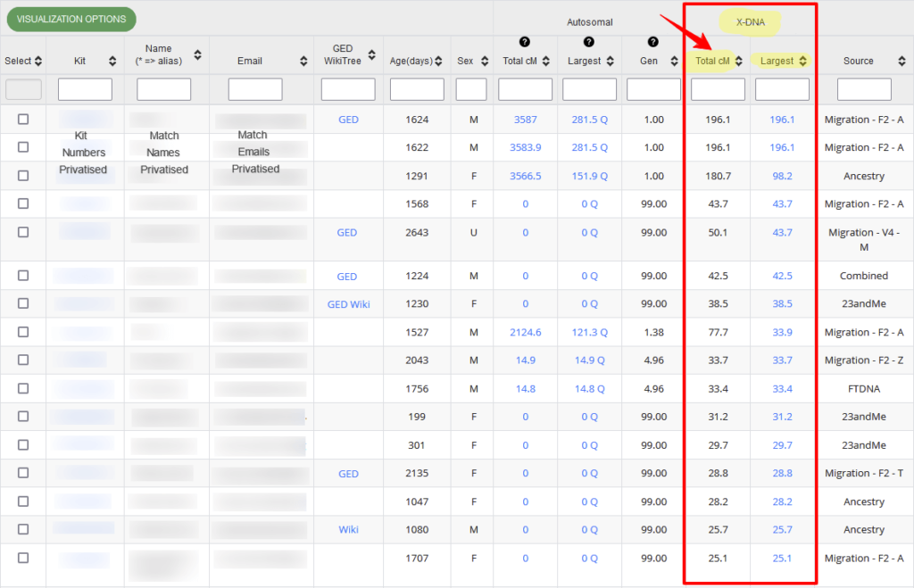Check the first match row's Select checkbox
914x588 pixels.
point(22,119)
